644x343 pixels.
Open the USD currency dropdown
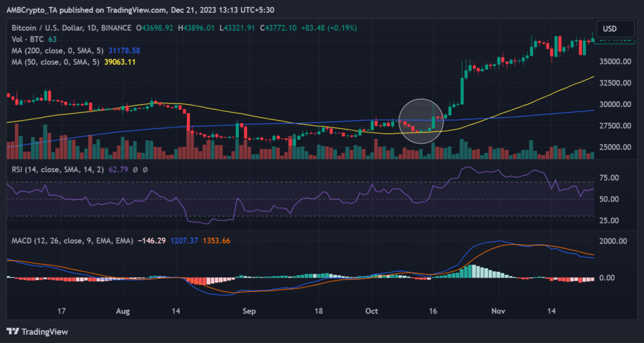tap(609, 28)
